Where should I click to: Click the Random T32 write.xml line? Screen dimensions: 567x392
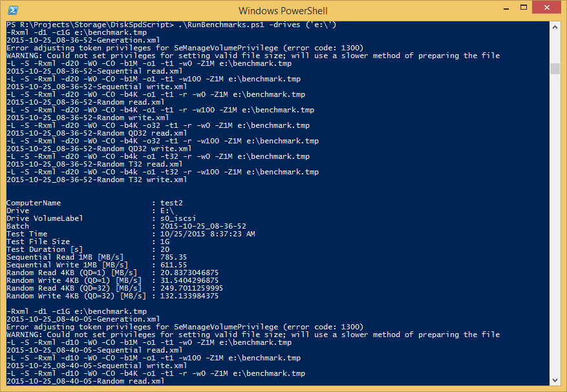(96, 180)
